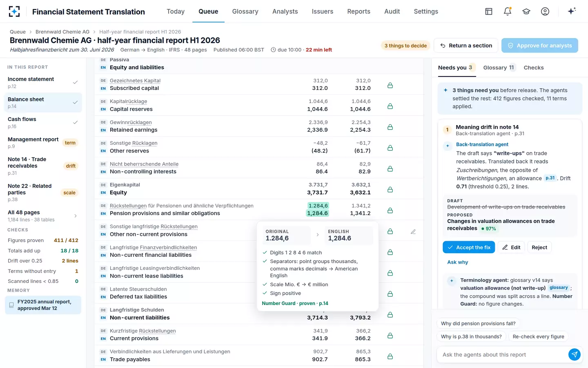The width and height of the screenshot is (588, 368).
Task: Select Income statement section
Action: tap(43, 82)
